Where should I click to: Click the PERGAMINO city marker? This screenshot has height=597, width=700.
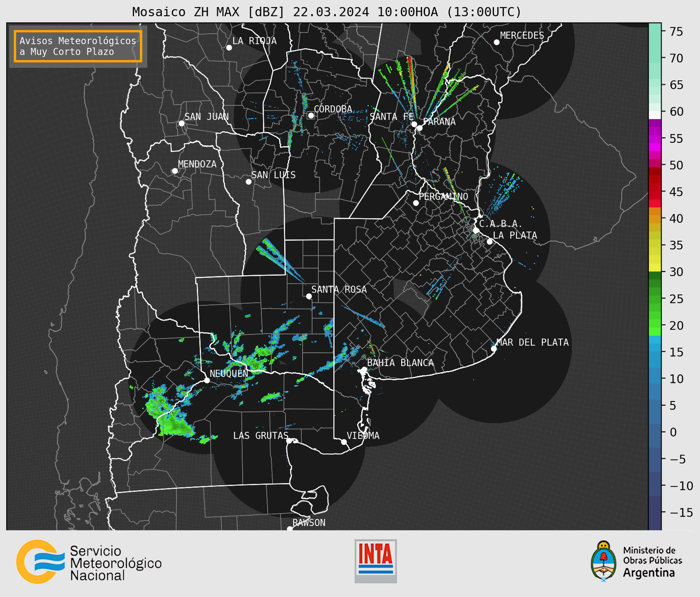(416, 203)
